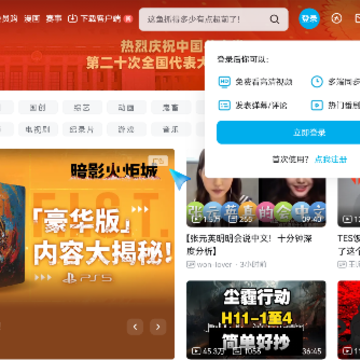Follow the 点我注册 link
The height and width of the screenshot is (360, 360).
[x=331, y=159]
